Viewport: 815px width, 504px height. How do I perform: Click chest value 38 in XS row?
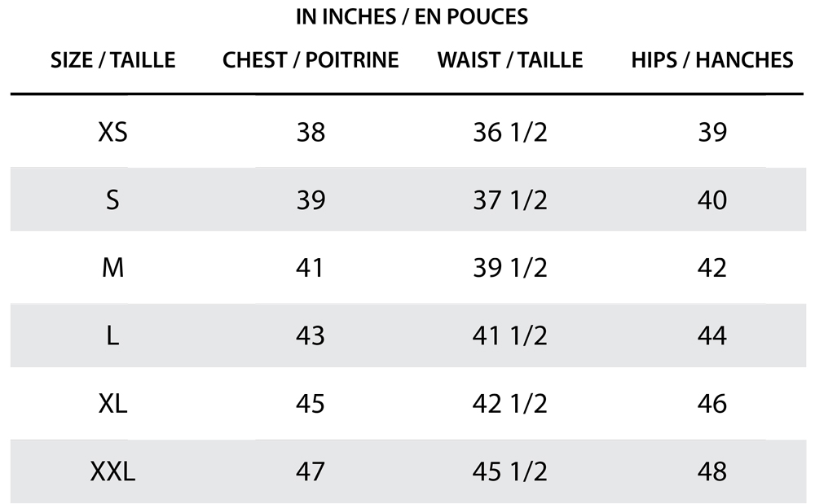tap(311, 132)
